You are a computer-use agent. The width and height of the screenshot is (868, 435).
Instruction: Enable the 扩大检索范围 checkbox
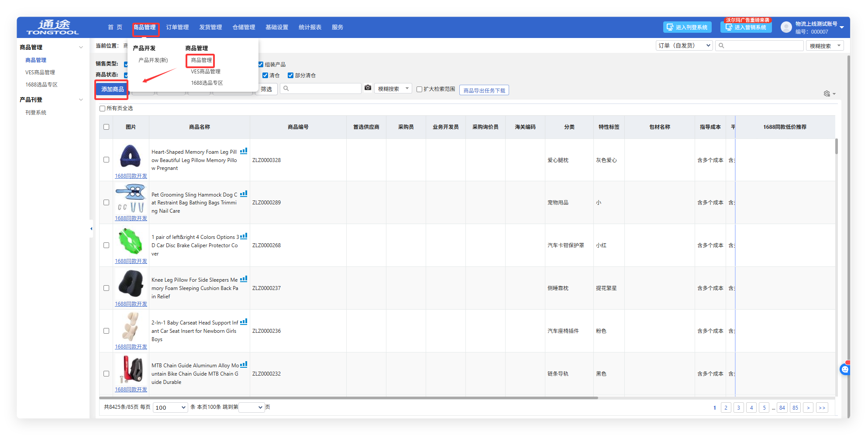pos(419,89)
